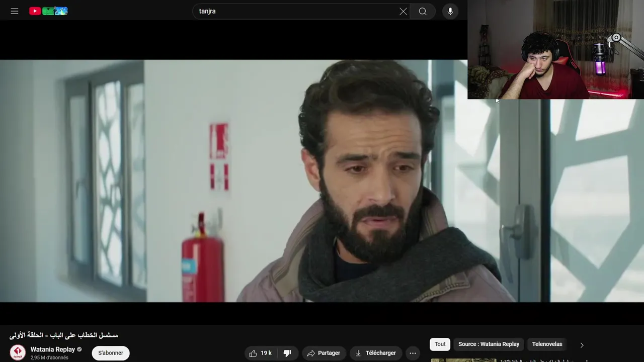Select the Telenovelas filter chip
Viewport: 644px width, 362px height.
pos(547,344)
